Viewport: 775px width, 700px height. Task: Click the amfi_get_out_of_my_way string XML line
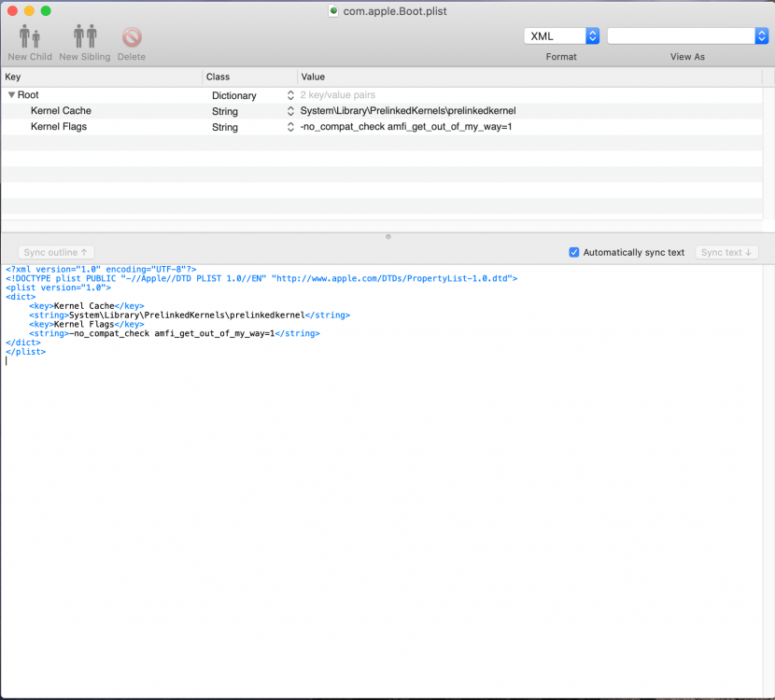coord(175,333)
